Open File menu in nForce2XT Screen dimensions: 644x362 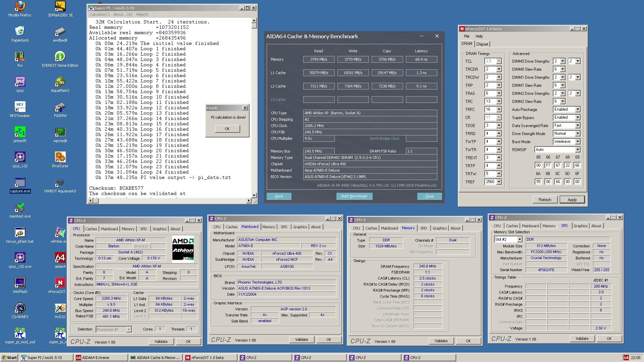[467, 36]
